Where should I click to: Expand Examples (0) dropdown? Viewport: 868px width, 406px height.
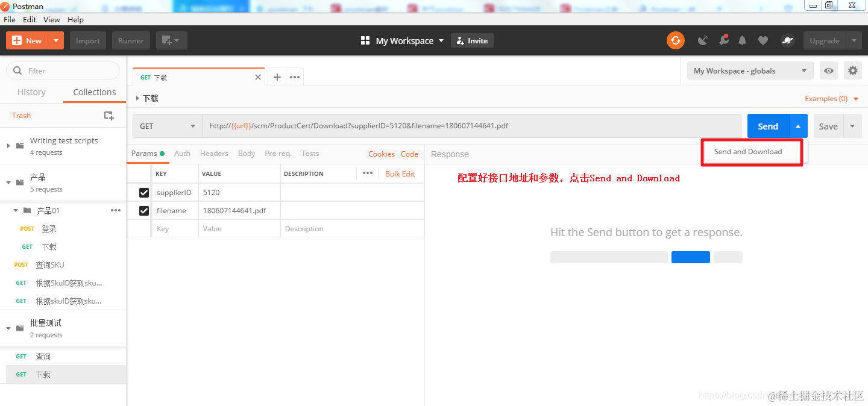point(832,98)
